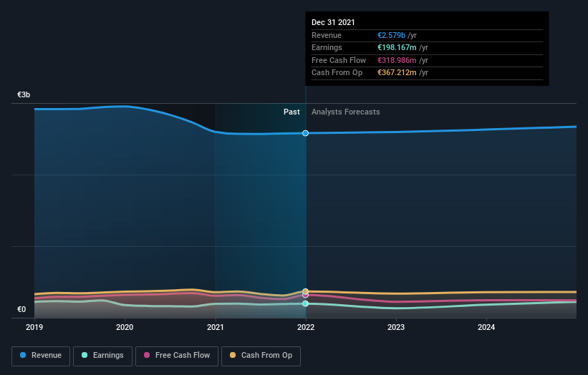Toggle the Earnings legend button
The height and width of the screenshot is (375, 588).
tap(102, 356)
